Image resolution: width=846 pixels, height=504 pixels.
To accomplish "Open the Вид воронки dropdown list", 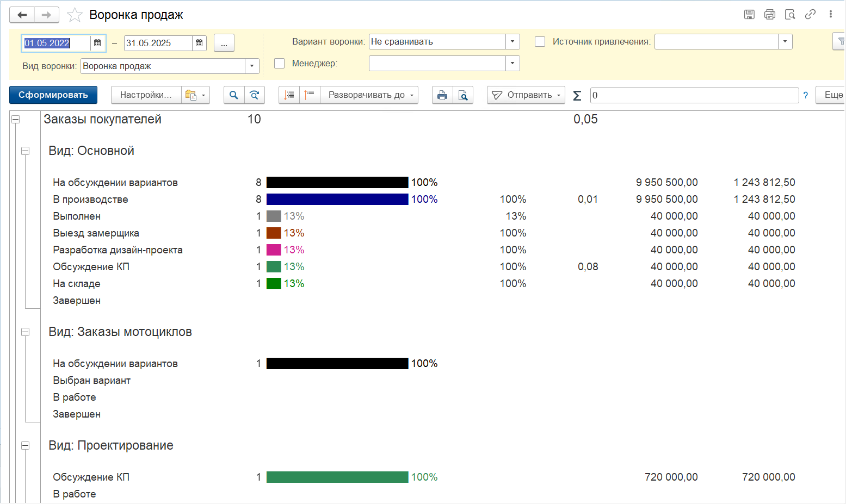I will (x=252, y=66).
